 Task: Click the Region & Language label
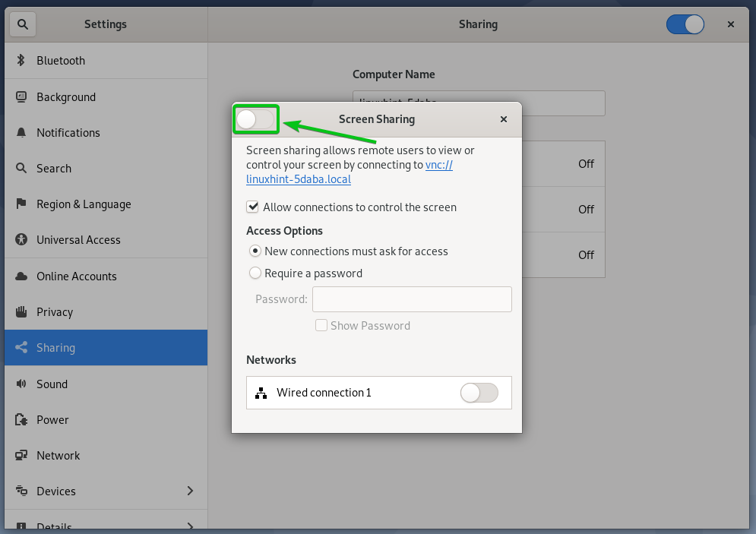(84, 204)
